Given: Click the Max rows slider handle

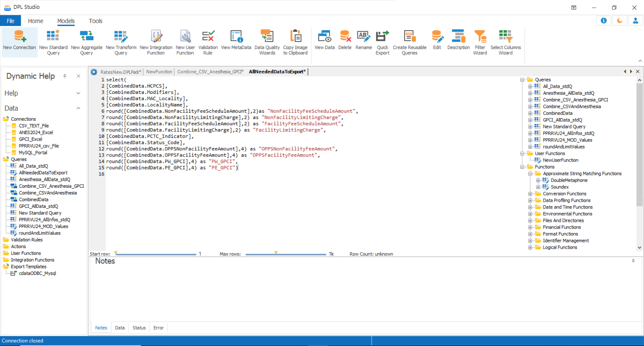Looking at the screenshot, I should (276, 253).
